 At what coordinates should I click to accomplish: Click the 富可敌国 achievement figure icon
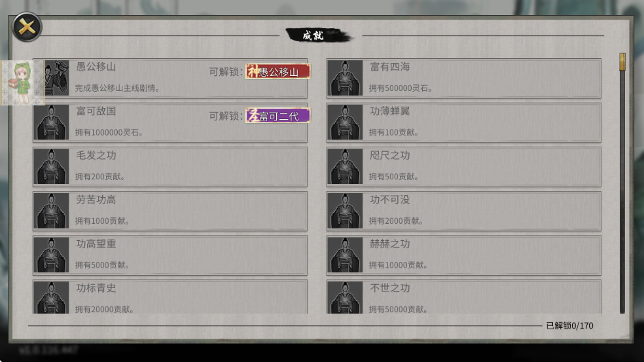point(51,122)
